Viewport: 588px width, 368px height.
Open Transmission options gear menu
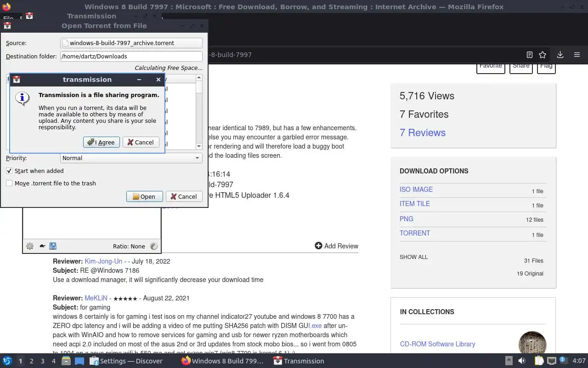tap(30, 246)
